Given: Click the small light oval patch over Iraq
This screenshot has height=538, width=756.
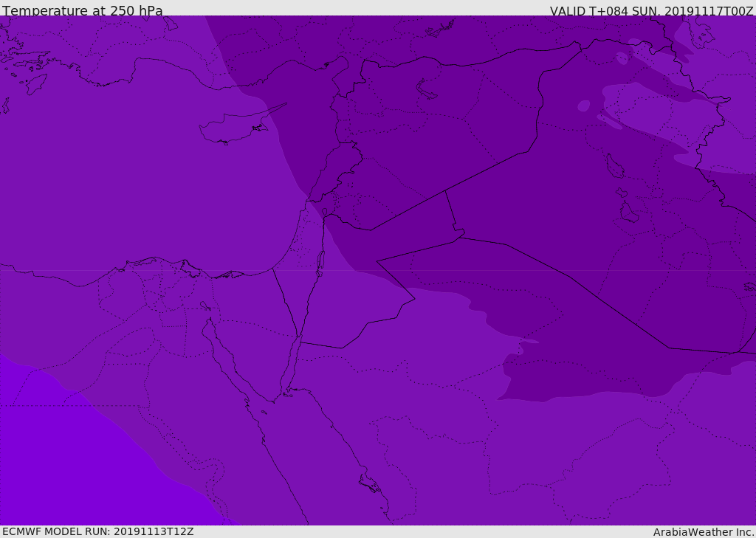Looking at the screenshot, I should pyautogui.click(x=584, y=106).
